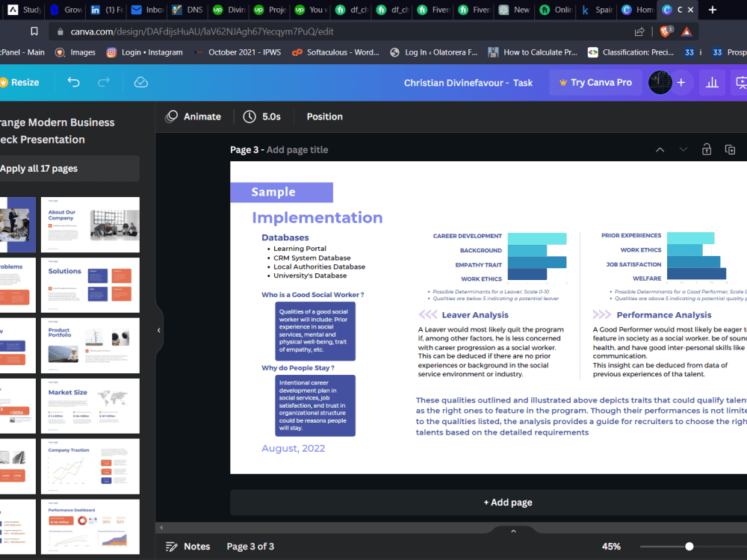Switch to the New ChatGPT tab
The height and width of the screenshot is (560, 747).
[515, 10]
